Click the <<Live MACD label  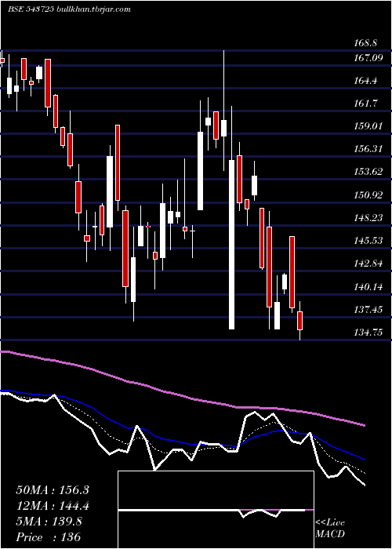(330, 529)
